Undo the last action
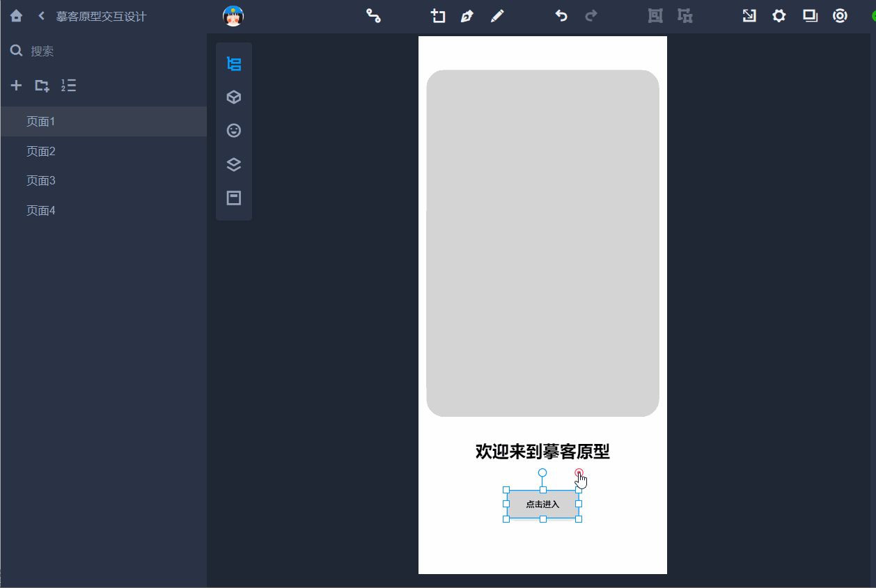The image size is (876, 588). coord(561,16)
